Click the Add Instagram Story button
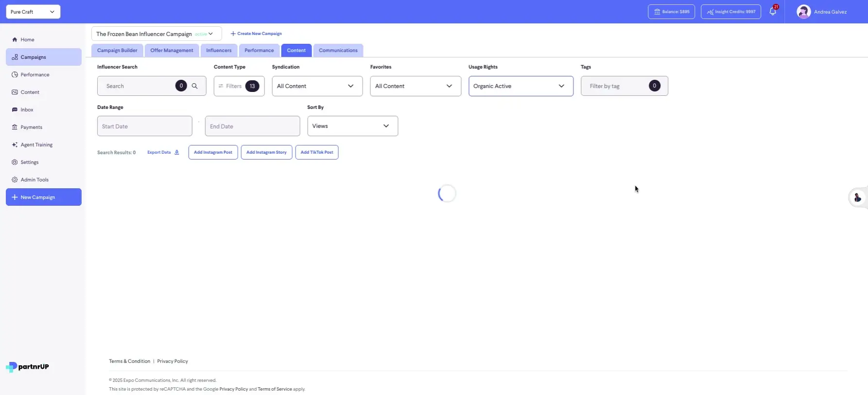 point(266,152)
